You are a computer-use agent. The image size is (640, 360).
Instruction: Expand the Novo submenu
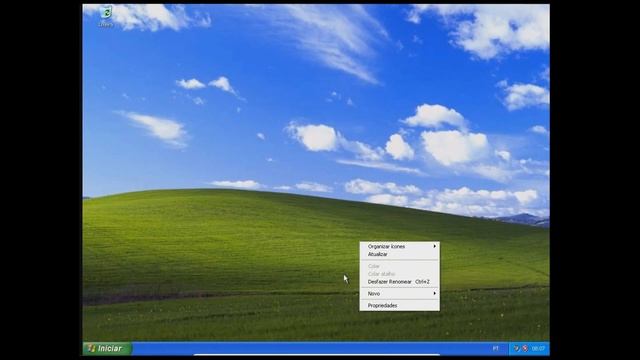click(400, 294)
